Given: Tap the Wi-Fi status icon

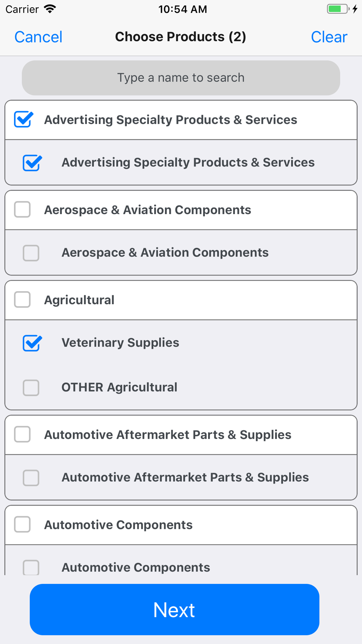Looking at the screenshot, I should 50,9.
